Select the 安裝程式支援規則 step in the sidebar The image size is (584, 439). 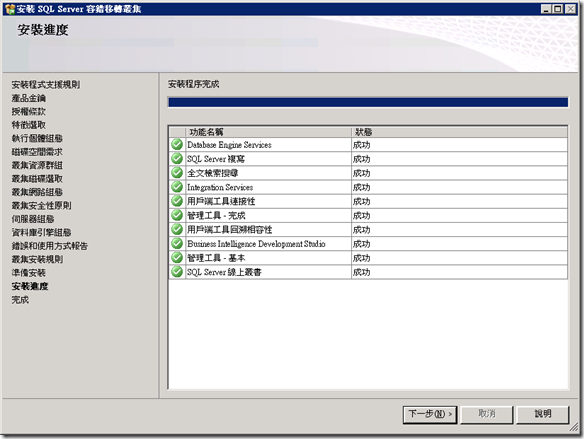click(x=45, y=85)
